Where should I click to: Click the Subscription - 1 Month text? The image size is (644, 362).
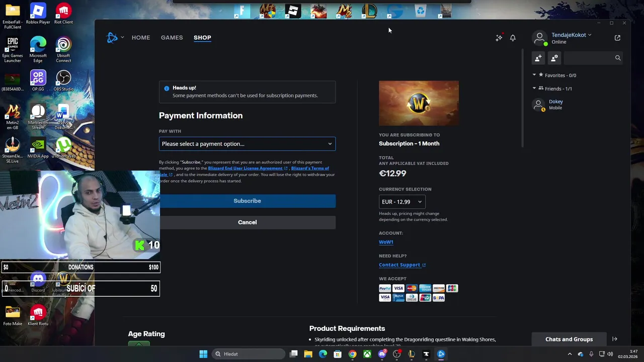(x=409, y=144)
